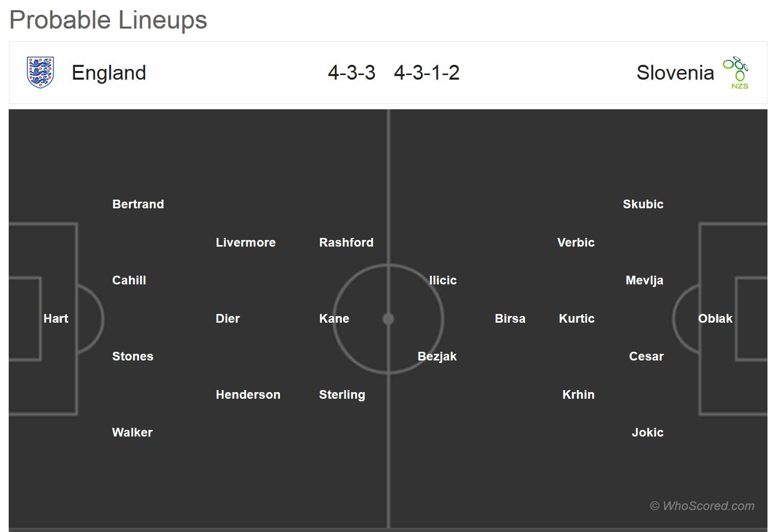The height and width of the screenshot is (532, 769).
Task: Click midfielder Henderson's name
Action: click(x=248, y=395)
